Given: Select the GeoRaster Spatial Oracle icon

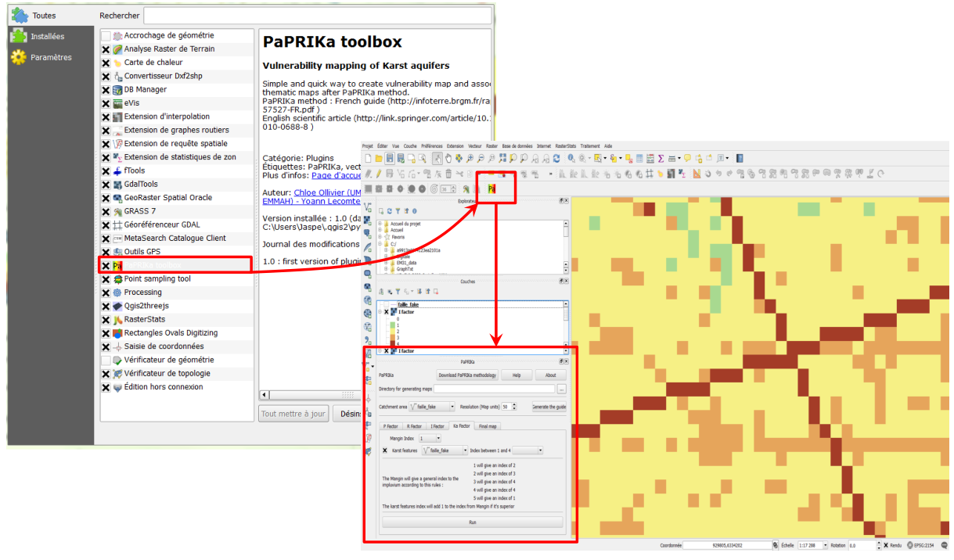Looking at the screenshot, I should pos(117,198).
